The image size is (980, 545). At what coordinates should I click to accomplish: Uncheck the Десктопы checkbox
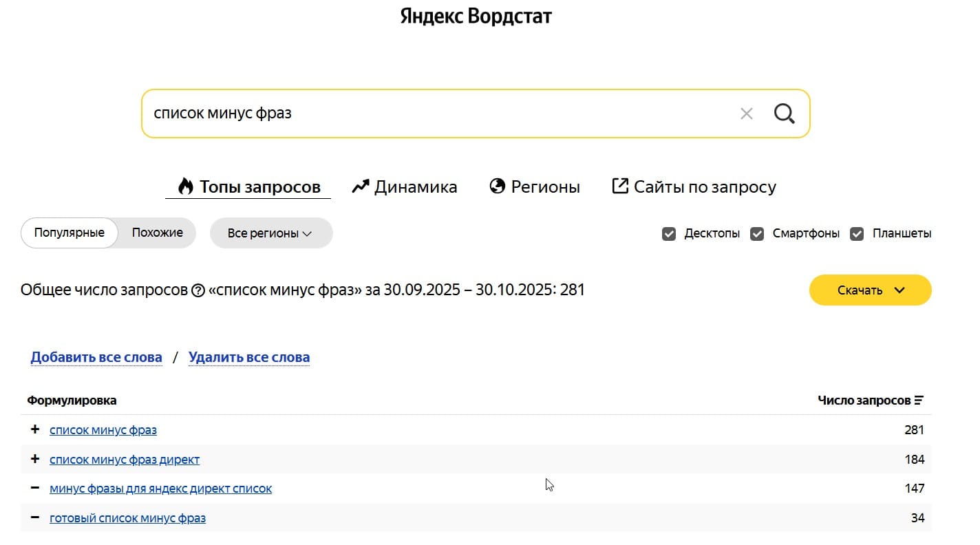[669, 234]
